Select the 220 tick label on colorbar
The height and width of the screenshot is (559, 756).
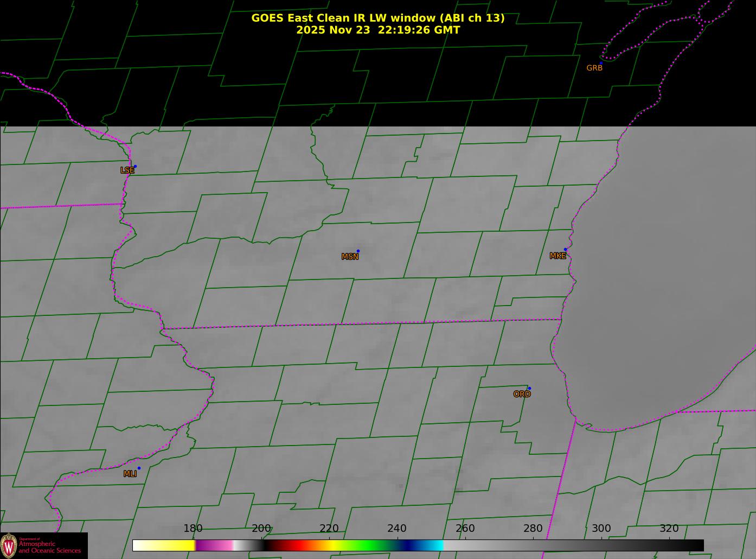329,529
